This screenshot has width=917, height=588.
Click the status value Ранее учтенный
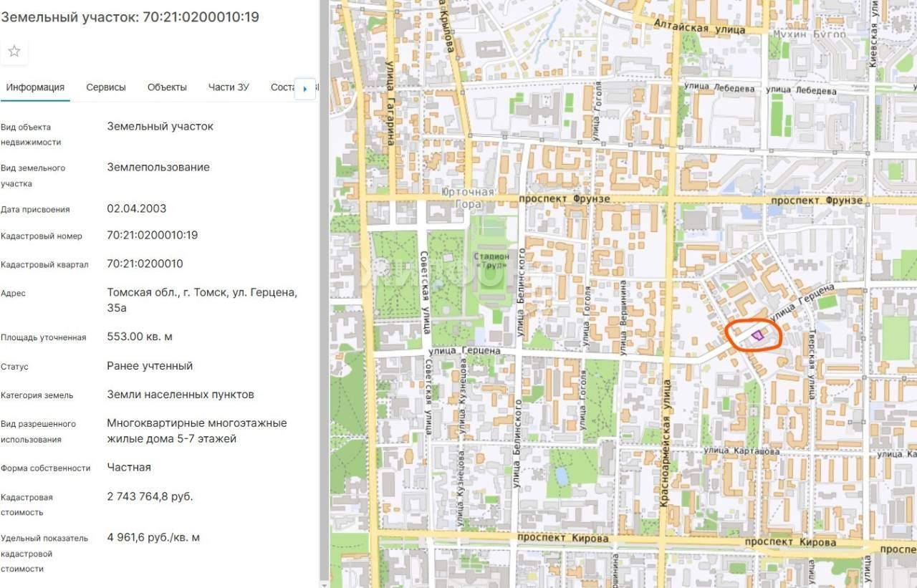coord(150,365)
